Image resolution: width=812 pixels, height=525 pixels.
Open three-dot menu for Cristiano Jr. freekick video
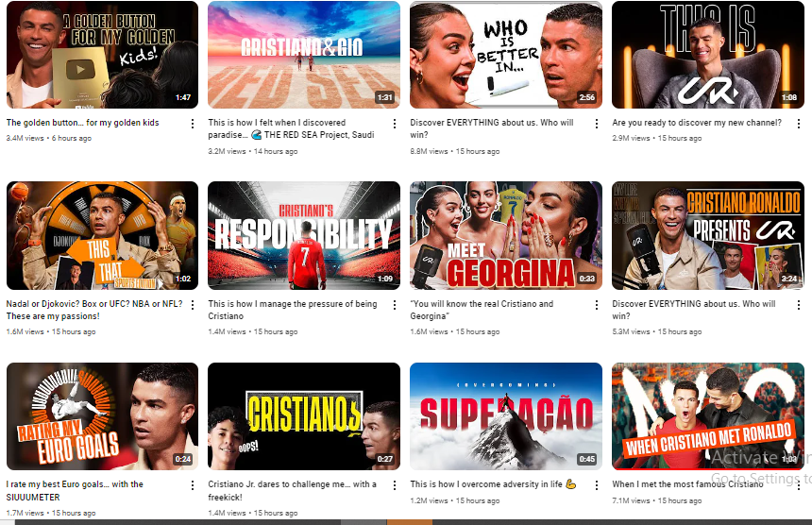395,485
